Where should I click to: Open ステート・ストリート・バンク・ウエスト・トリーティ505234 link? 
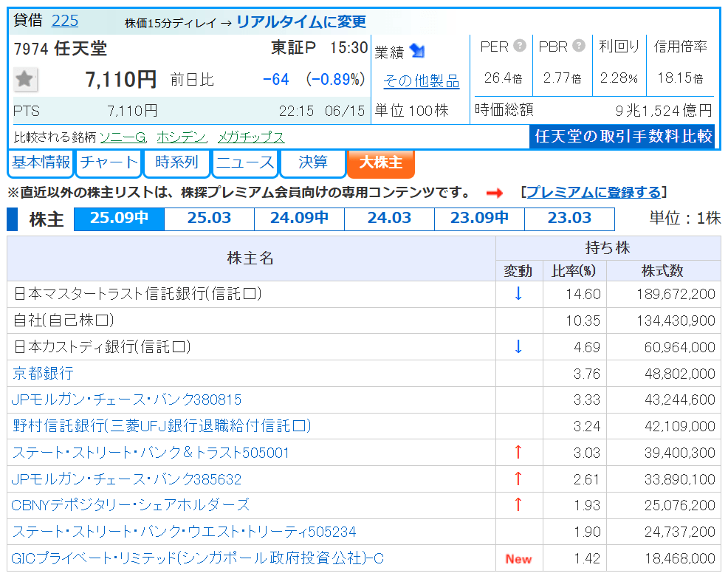click(184, 532)
